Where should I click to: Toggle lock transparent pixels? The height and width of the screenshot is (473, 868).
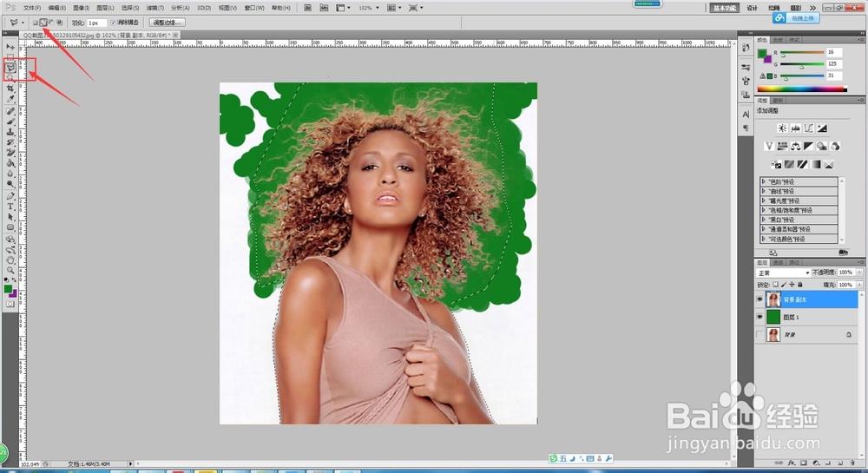pos(775,285)
